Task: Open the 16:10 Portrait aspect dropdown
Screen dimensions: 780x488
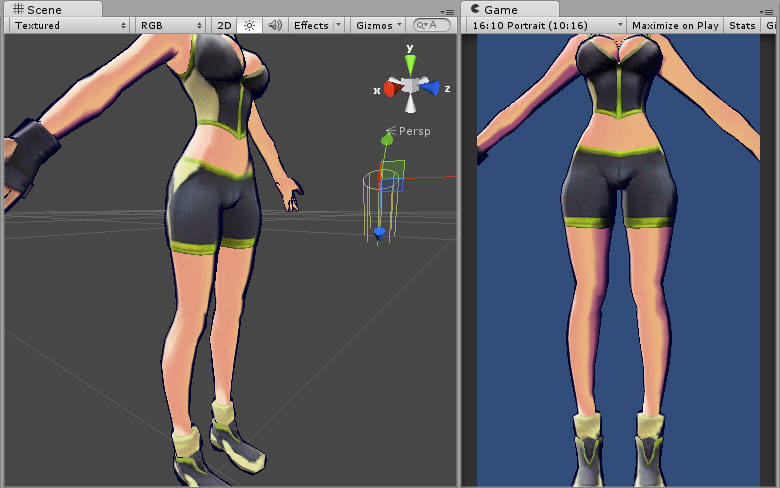Action: tap(546, 25)
